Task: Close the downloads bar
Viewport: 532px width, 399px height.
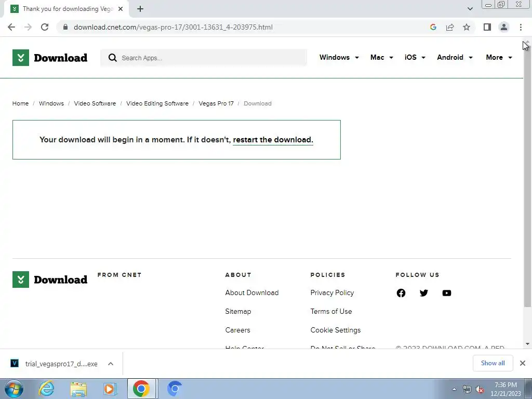Action: 523,363
